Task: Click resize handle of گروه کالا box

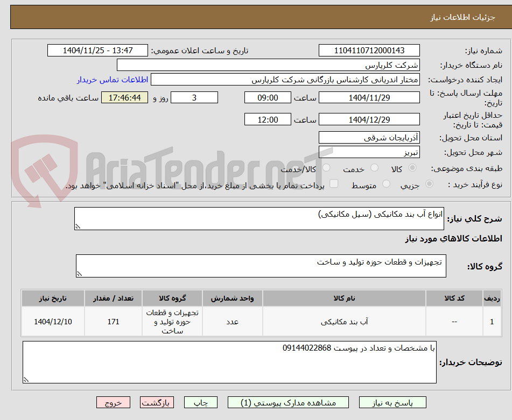Action: point(79,274)
